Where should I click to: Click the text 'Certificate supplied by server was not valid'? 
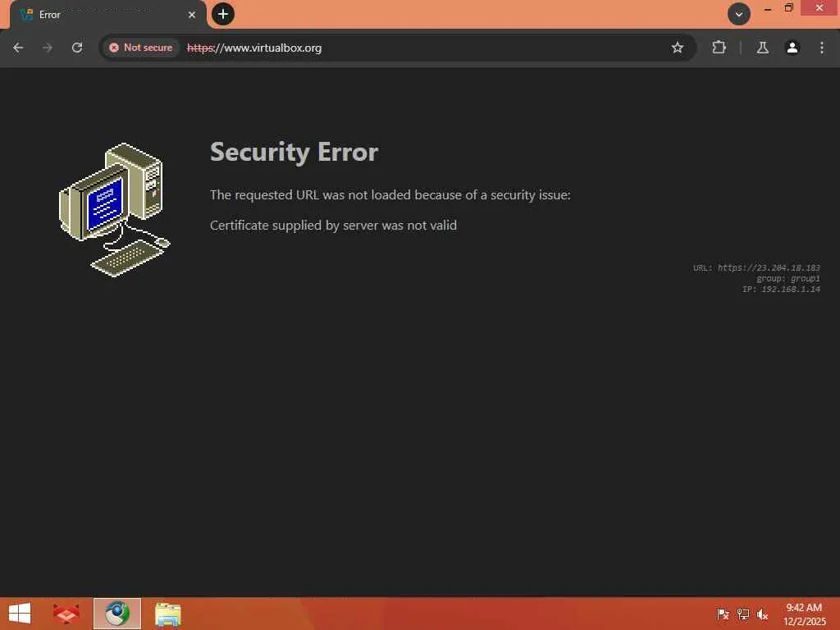(x=333, y=225)
